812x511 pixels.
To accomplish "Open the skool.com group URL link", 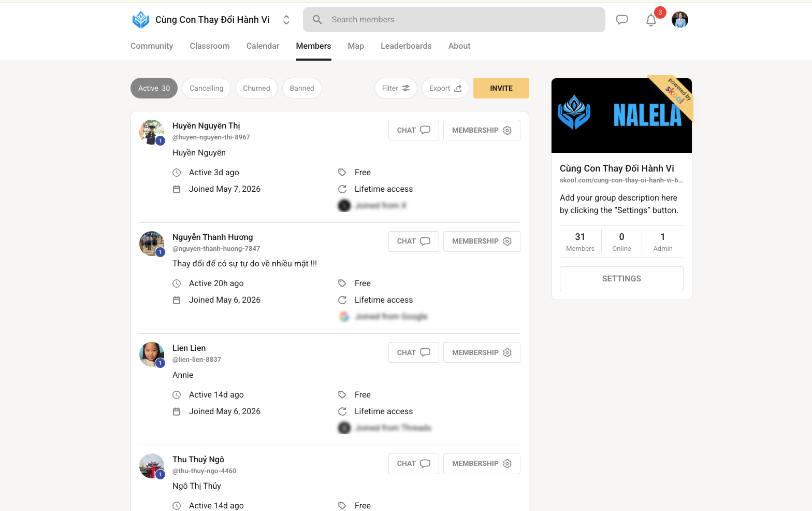I will pyautogui.click(x=621, y=180).
